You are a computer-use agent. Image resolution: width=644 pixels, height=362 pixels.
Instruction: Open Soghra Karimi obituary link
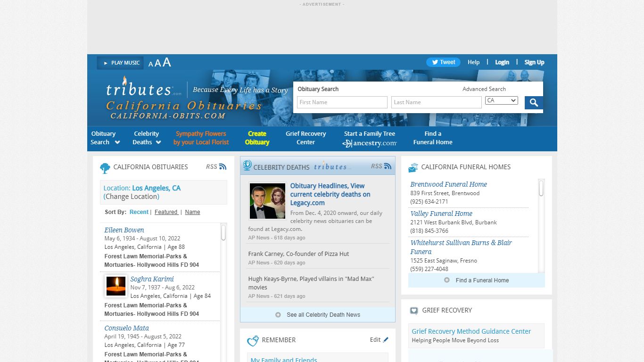152,279
